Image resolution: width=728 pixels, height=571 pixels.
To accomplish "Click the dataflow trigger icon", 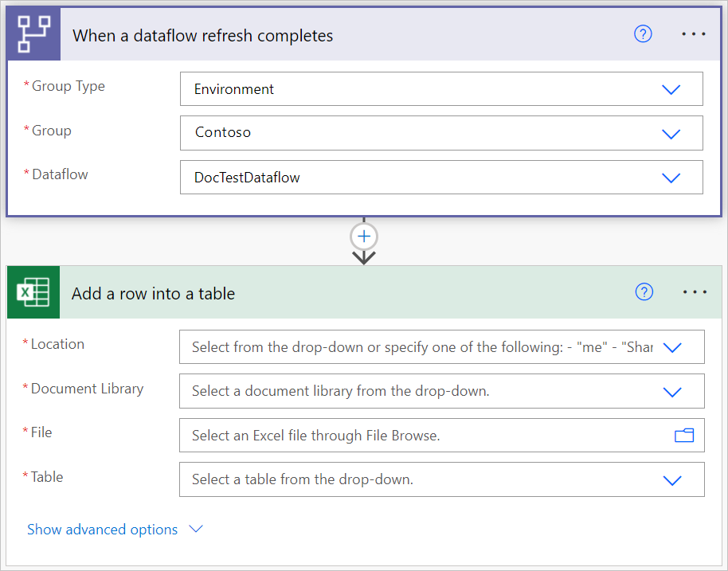I will 33,34.
